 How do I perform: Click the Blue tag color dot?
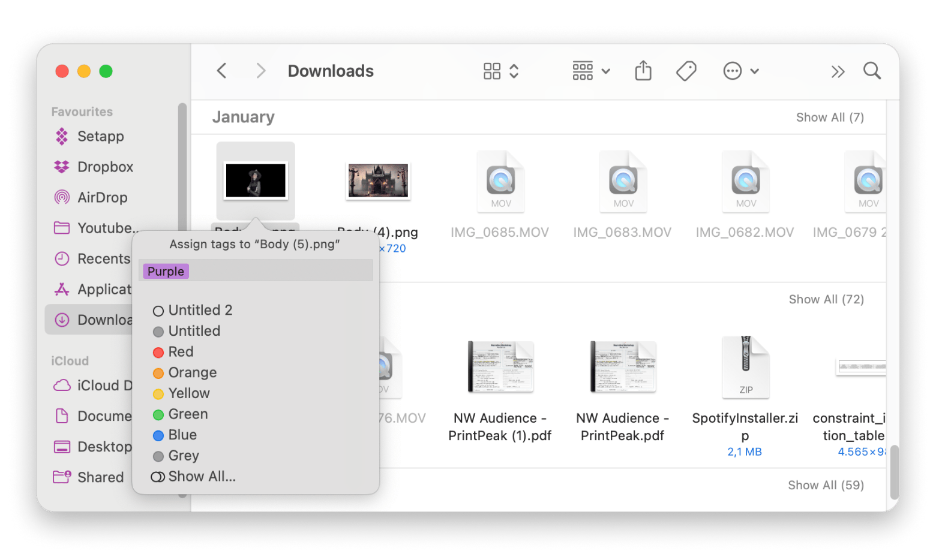(158, 435)
